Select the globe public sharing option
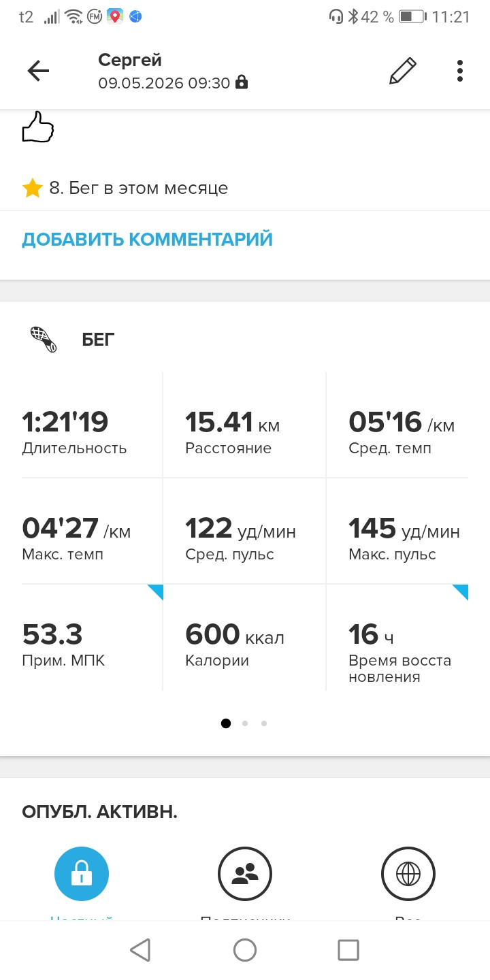Image resolution: width=490 pixels, height=980 pixels. point(408,875)
